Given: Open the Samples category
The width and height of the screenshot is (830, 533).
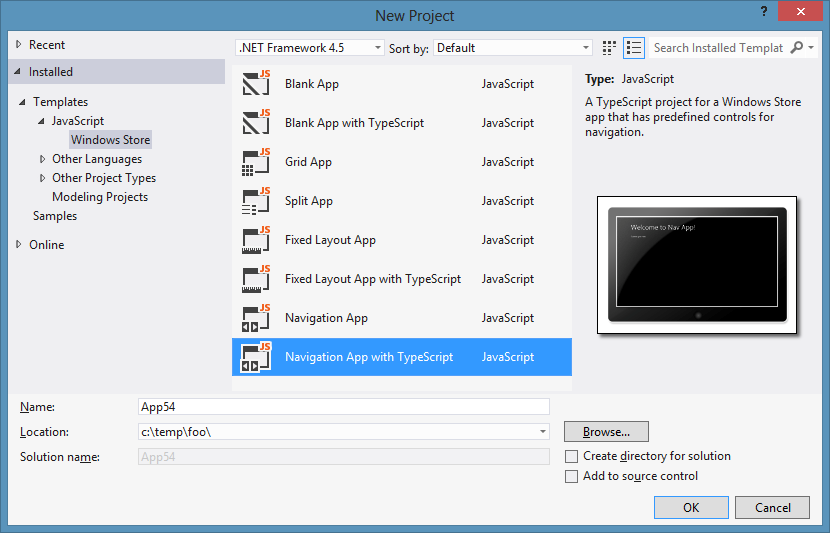Looking at the screenshot, I should coord(55,216).
